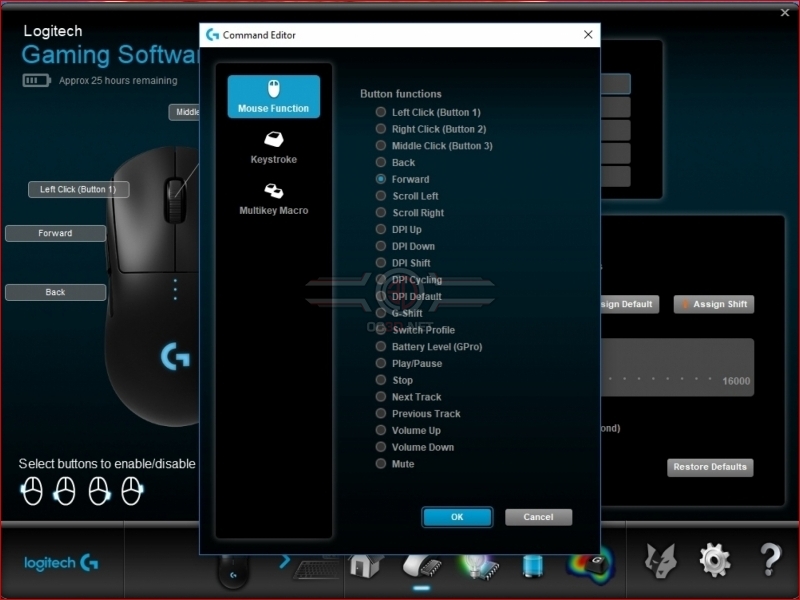Select the Scroll Left radio button

[x=380, y=196]
